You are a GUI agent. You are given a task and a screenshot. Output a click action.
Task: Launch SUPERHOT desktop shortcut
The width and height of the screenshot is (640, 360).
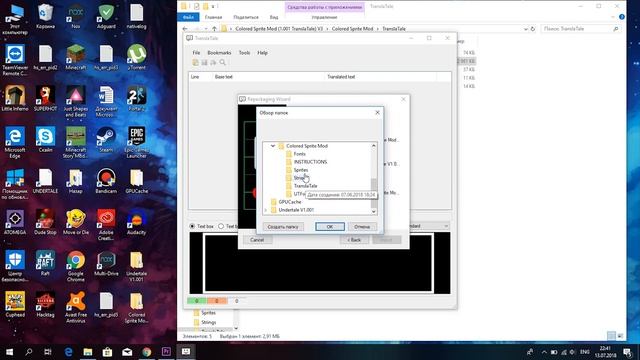(x=45, y=98)
